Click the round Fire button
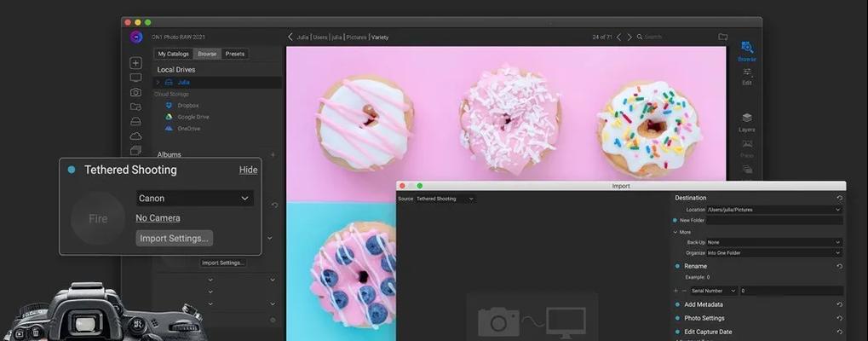The height and width of the screenshot is (341, 868). click(98, 218)
